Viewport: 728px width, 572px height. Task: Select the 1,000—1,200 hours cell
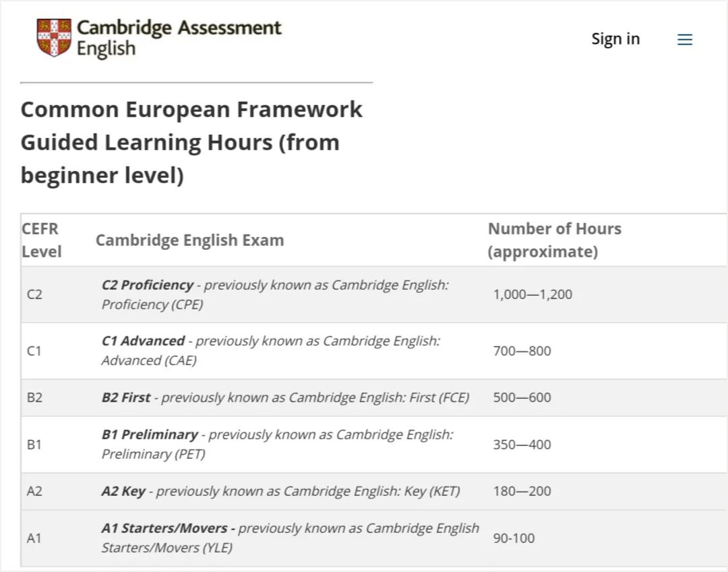tap(533, 294)
